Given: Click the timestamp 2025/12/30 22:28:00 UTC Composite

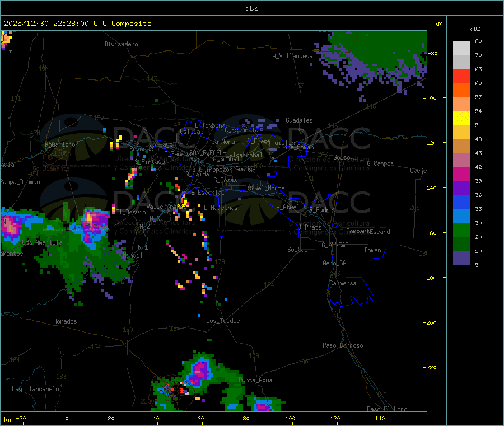Looking at the screenshot, I should click(77, 24).
